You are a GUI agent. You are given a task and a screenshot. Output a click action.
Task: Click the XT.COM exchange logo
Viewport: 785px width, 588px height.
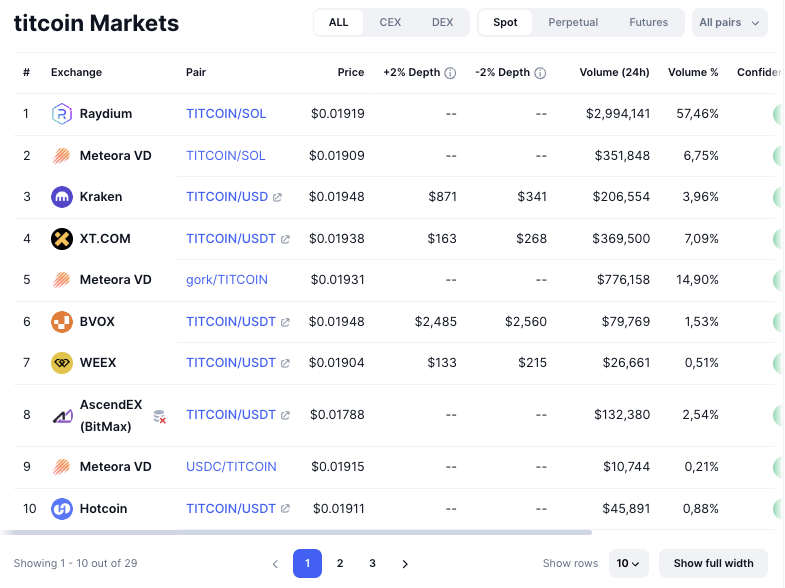click(x=62, y=239)
